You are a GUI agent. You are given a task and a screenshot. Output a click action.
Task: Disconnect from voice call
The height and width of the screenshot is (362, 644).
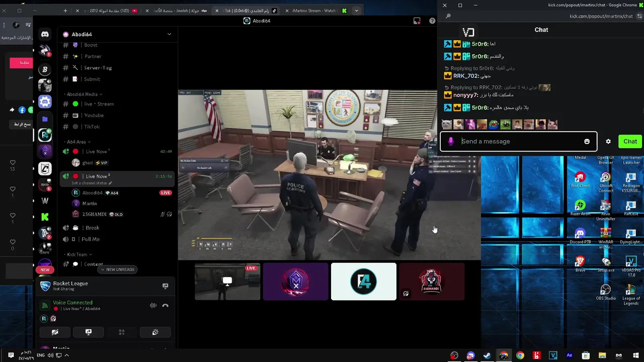coord(165,305)
